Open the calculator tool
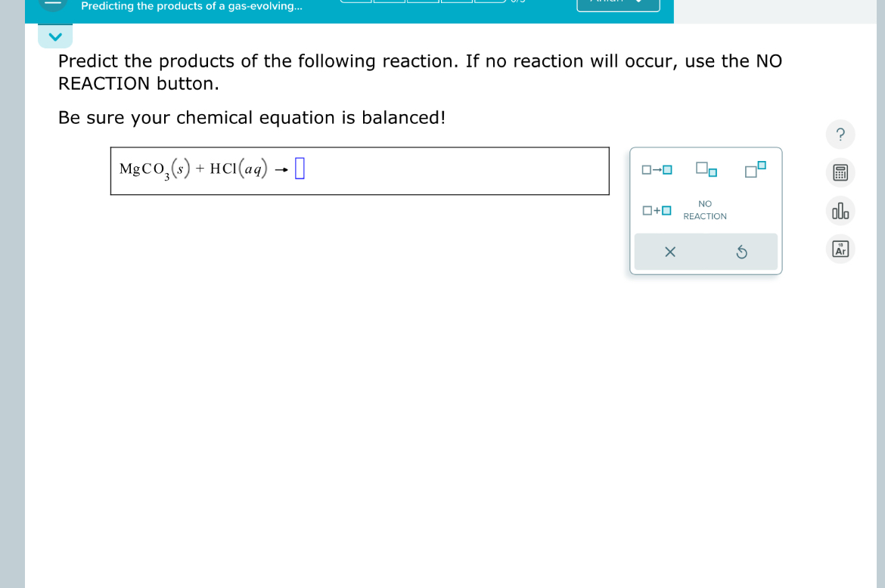The image size is (885, 588). [840, 172]
